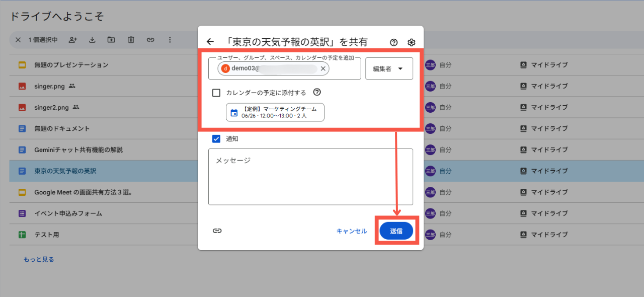Open the 編集者 role dropdown

pyautogui.click(x=389, y=68)
